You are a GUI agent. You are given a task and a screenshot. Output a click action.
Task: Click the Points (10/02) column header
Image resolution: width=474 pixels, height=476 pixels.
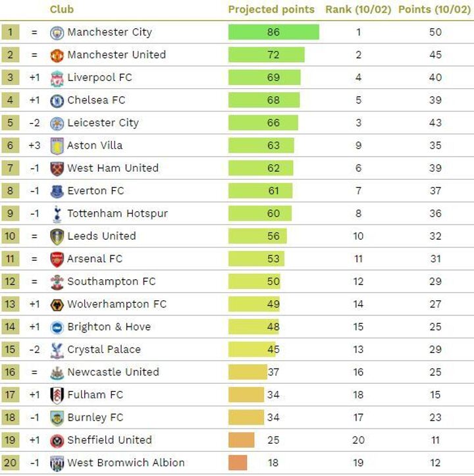pyautogui.click(x=434, y=9)
